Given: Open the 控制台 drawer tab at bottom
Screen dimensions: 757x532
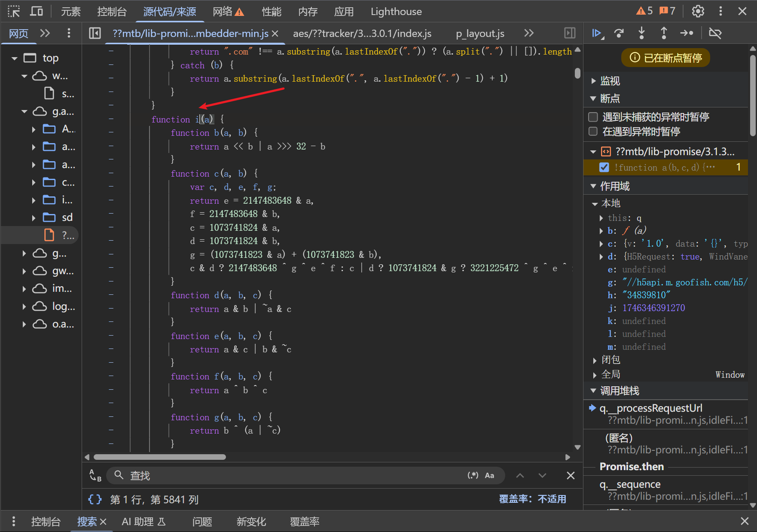Looking at the screenshot, I should click(x=46, y=522).
